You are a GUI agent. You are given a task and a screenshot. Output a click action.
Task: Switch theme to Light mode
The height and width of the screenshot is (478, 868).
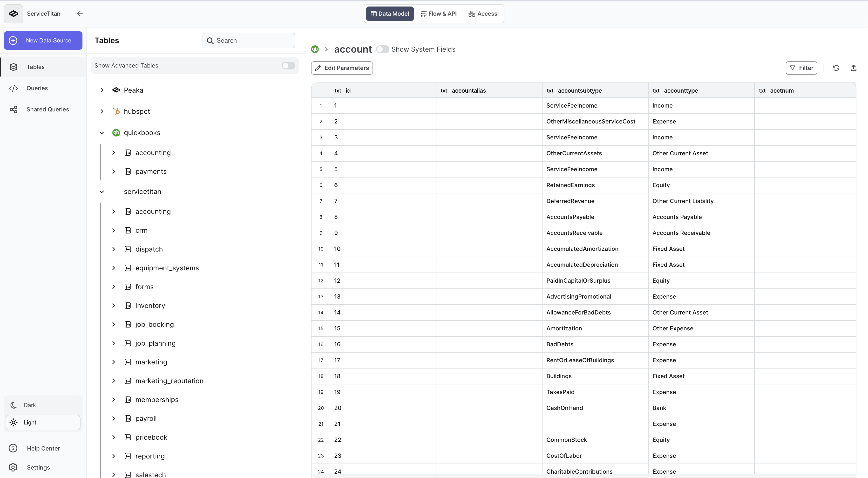pyautogui.click(x=43, y=422)
